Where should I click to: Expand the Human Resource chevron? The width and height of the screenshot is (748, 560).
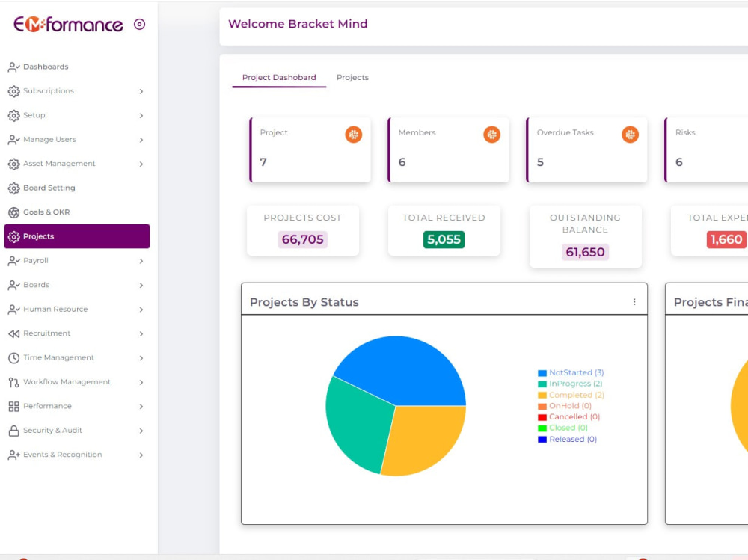tap(141, 310)
